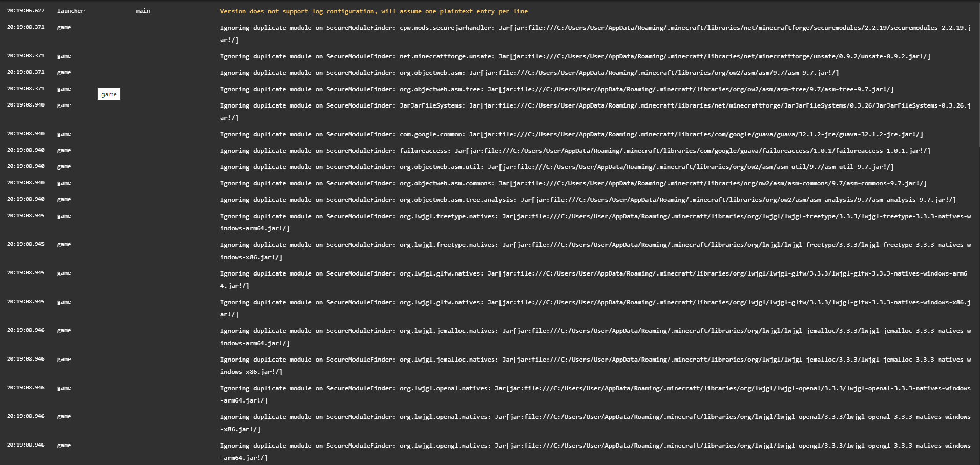
Task: Click the "launcher" source label
Action: [71, 11]
